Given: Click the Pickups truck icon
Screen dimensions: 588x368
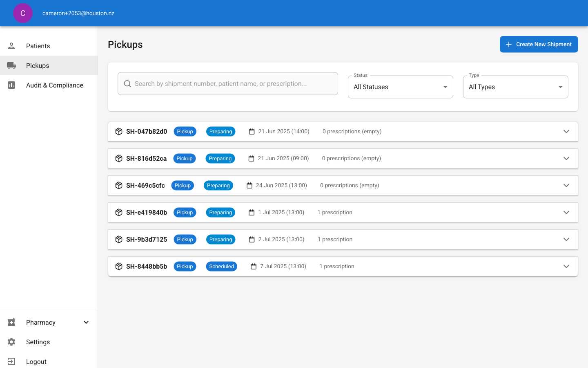Looking at the screenshot, I should [x=11, y=65].
